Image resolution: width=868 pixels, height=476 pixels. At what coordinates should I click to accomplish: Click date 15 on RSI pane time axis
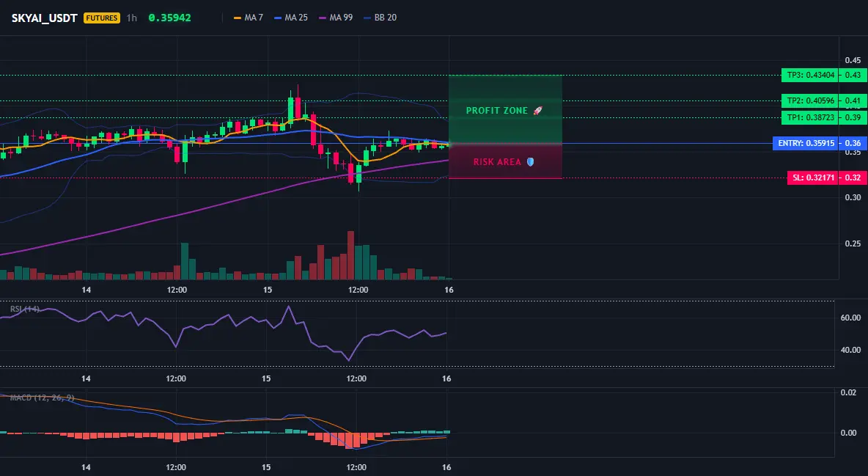click(x=266, y=378)
